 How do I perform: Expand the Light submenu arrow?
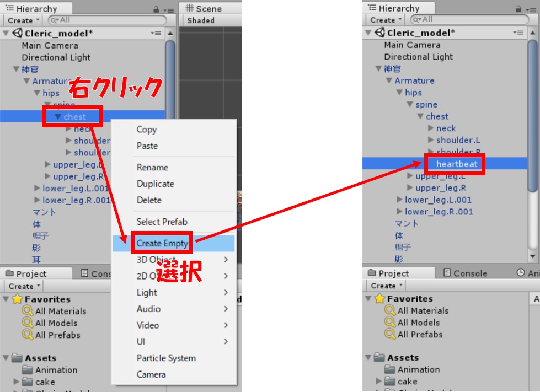(226, 292)
